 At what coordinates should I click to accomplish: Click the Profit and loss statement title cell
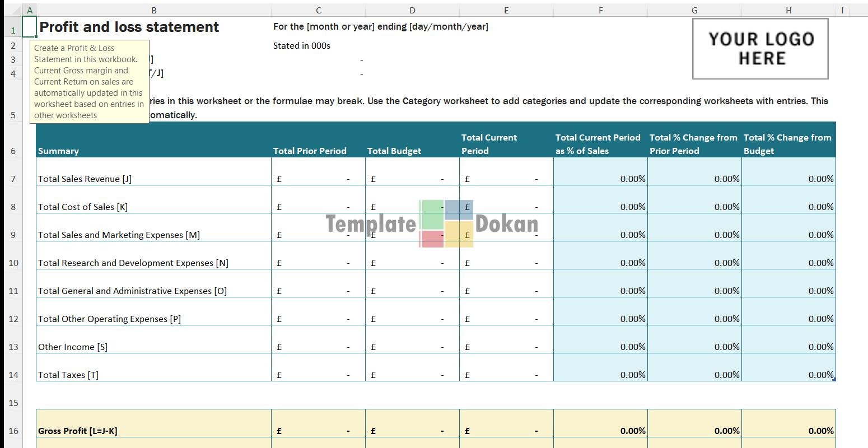click(130, 27)
